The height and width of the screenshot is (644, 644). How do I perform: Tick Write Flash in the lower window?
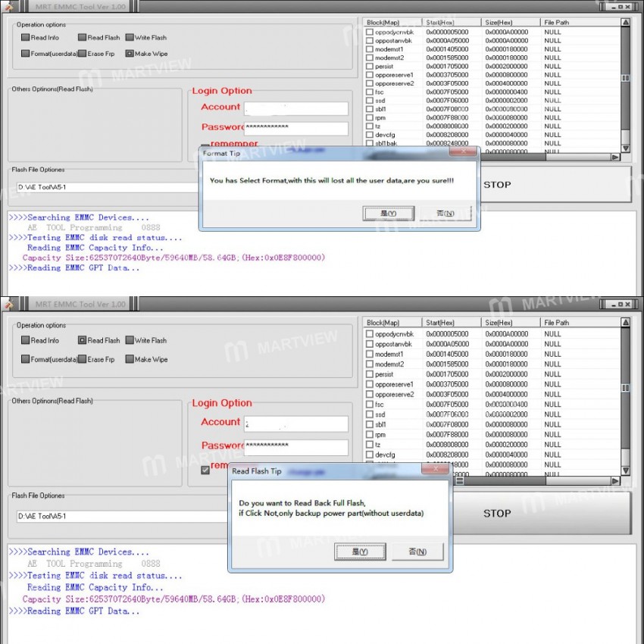[130, 340]
